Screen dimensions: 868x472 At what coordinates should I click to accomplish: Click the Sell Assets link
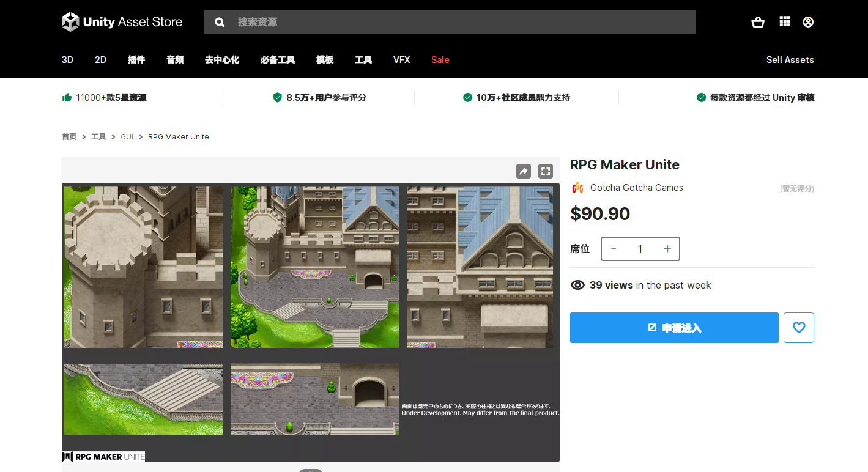tap(790, 60)
